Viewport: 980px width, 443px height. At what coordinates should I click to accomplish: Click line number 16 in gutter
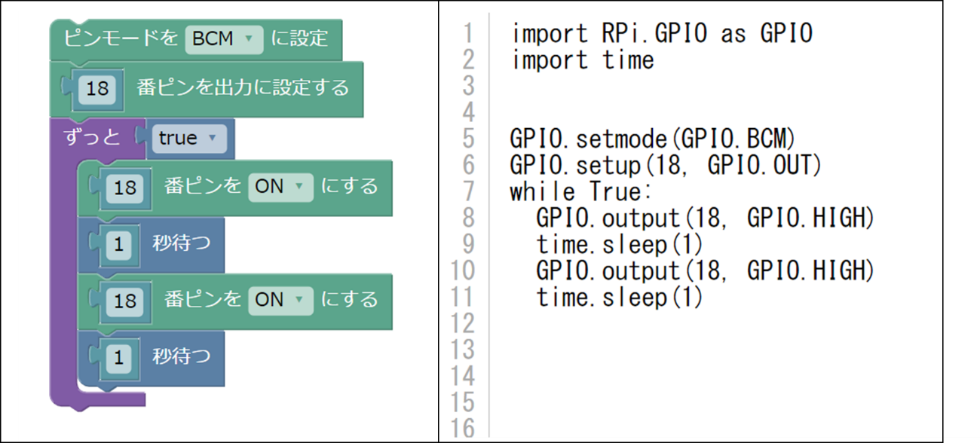[x=464, y=429]
